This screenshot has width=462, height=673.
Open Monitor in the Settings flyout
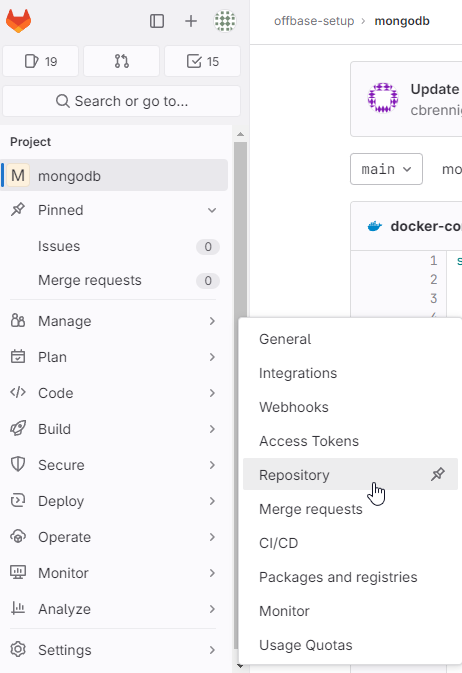(350, 611)
